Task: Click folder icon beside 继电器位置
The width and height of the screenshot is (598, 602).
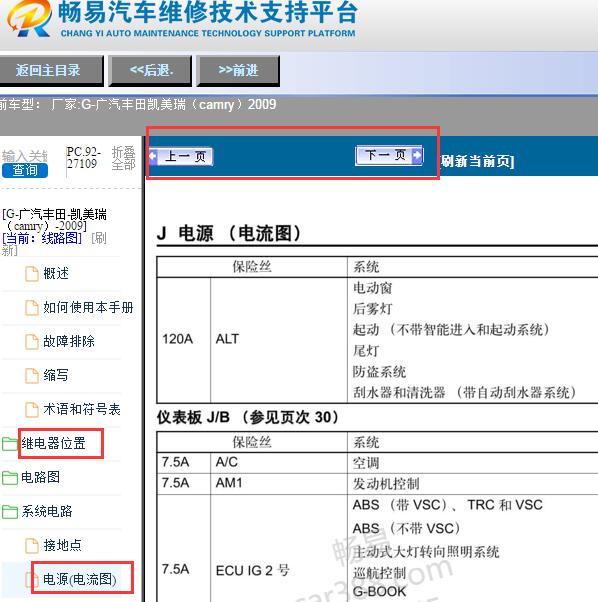Action: click(10, 443)
